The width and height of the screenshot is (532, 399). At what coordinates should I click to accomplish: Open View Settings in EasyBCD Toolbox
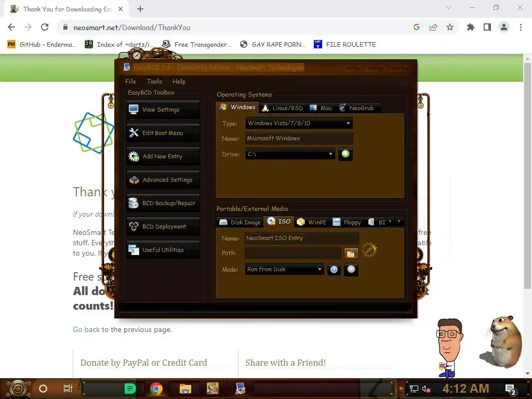(x=163, y=110)
